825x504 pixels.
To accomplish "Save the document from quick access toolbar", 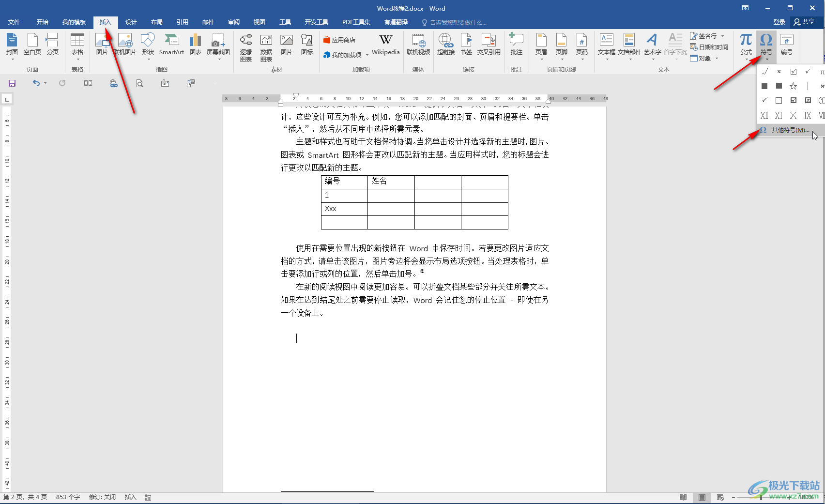I will [12, 83].
